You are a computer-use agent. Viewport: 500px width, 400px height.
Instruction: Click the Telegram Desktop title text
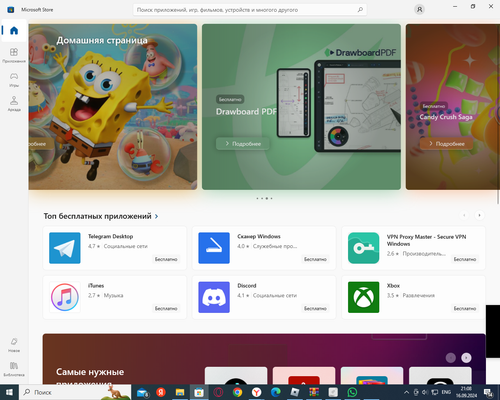tap(110, 236)
